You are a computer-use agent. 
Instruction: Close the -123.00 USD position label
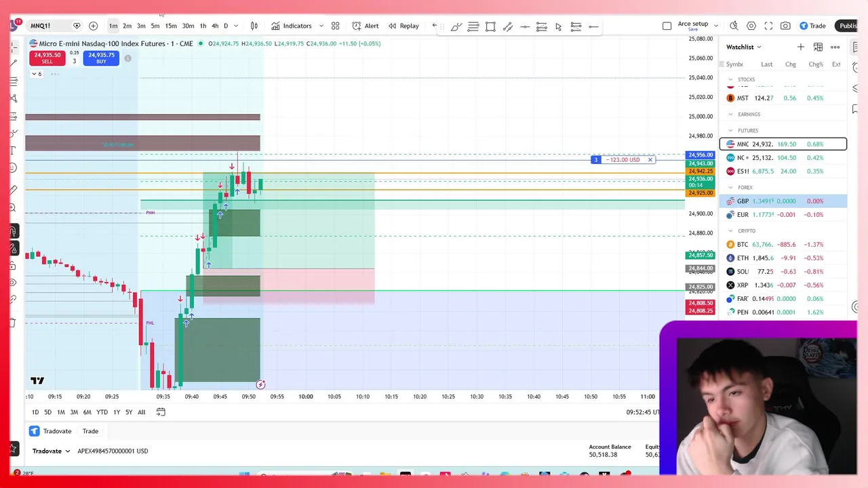[x=650, y=160]
